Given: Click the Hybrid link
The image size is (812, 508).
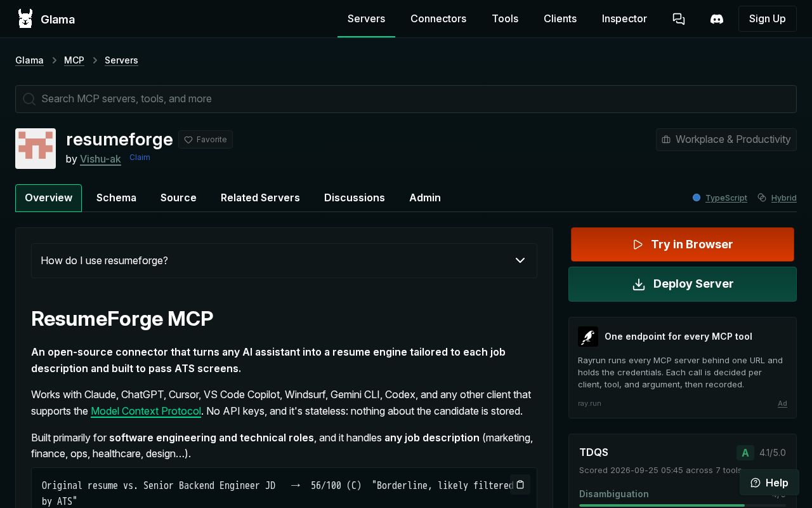Looking at the screenshot, I should click(784, 198).
